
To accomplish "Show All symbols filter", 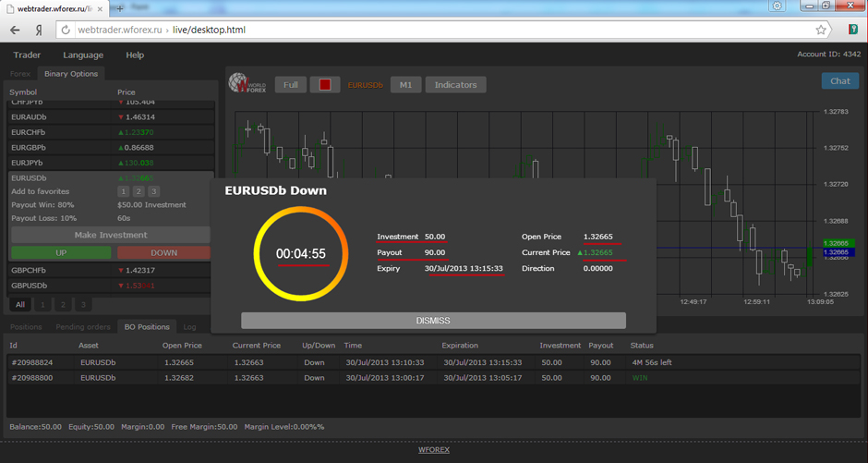I will pyautogui.click(x=20, y=305).
